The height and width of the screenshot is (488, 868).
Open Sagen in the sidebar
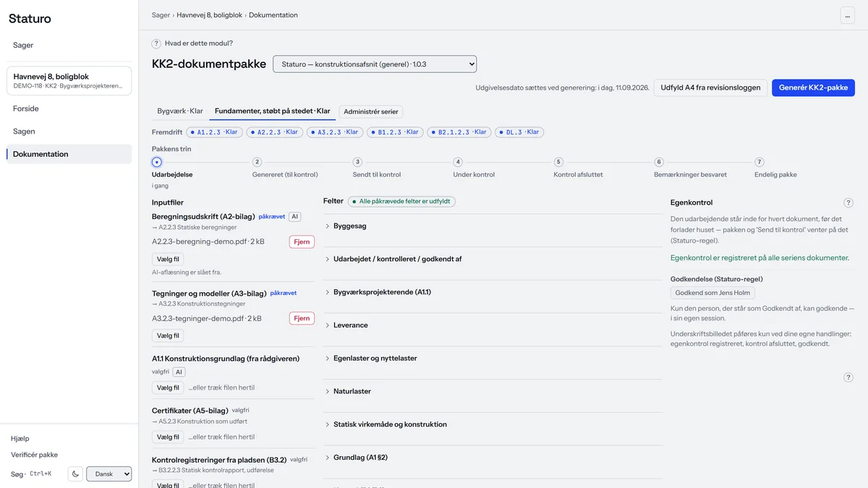tap(69, 132)
